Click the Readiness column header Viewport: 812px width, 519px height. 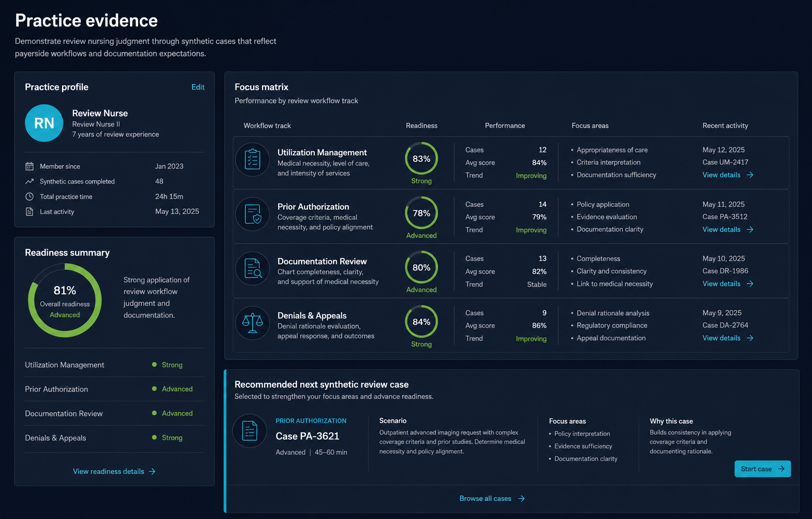click(422, 126)
